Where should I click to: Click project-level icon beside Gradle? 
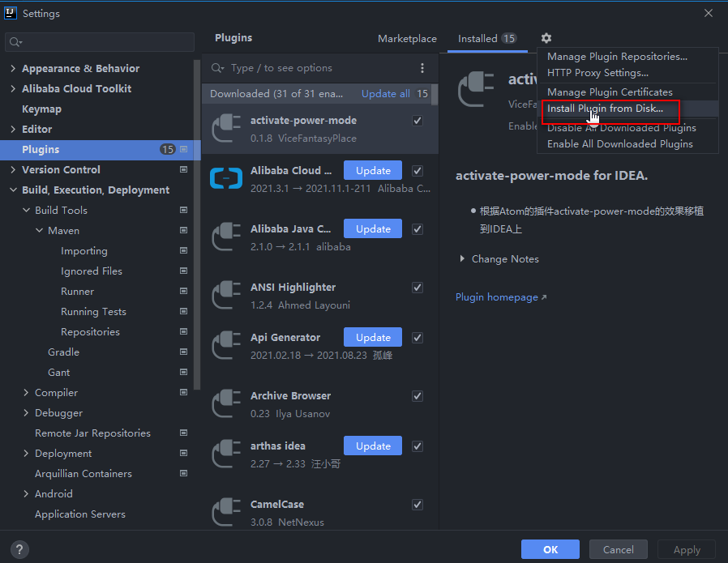(x=183, y=352)
